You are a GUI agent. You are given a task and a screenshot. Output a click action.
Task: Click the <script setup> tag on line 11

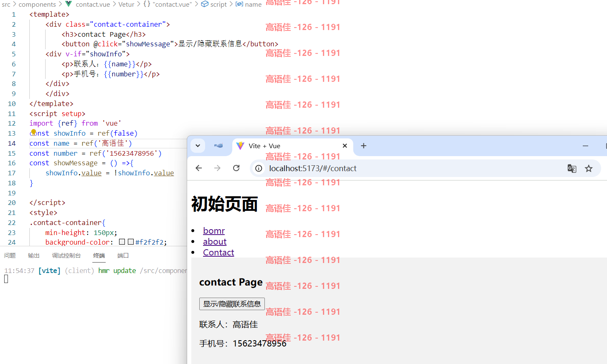pos(57,114)
